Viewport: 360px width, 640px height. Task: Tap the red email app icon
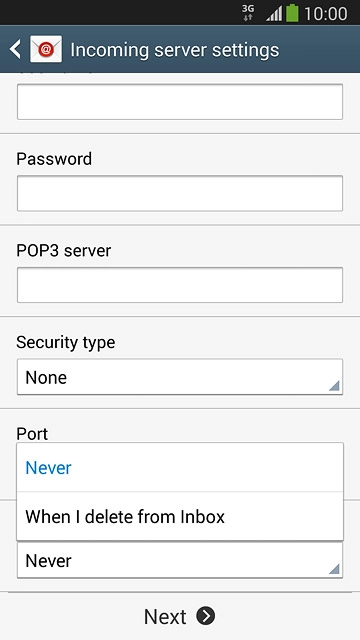[46, 49]
